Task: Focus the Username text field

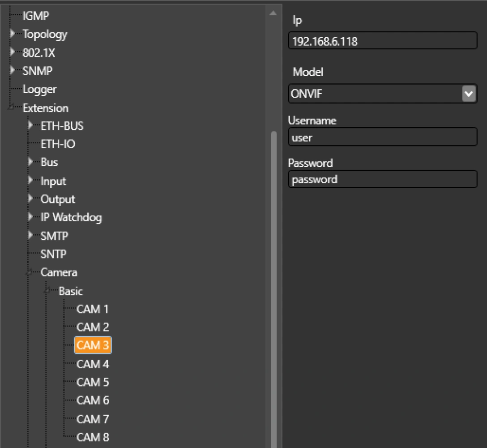Action: click(382, 138)
